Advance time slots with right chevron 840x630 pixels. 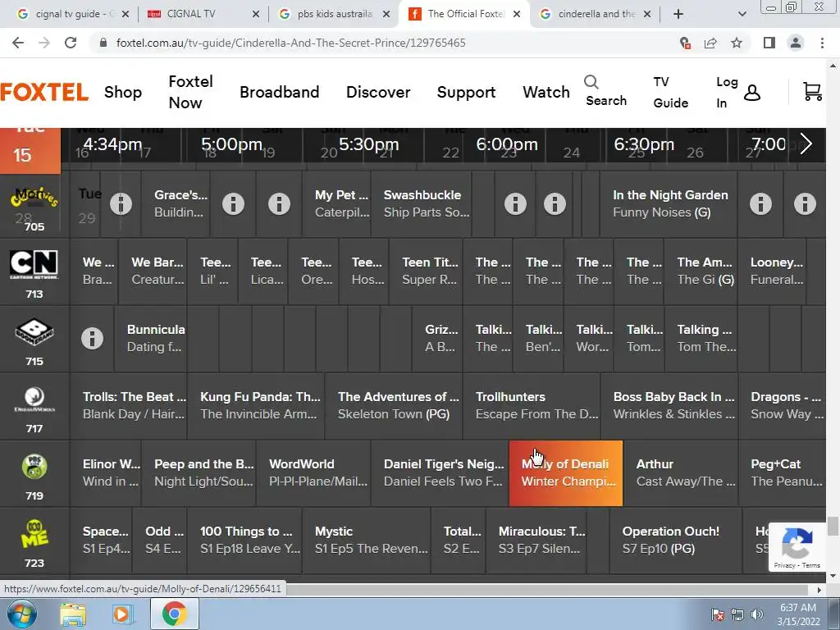click(806, 144)
